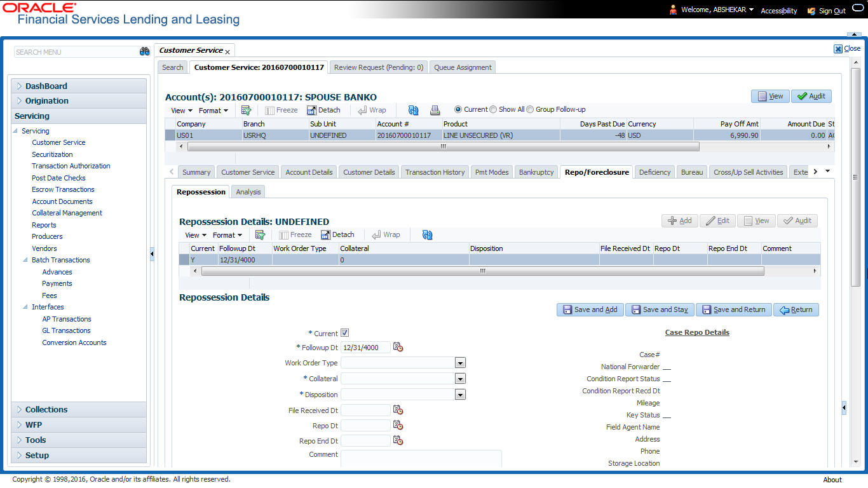Click the Save and Return button
The image size is (868, 488).
click(x=734, y=309)
